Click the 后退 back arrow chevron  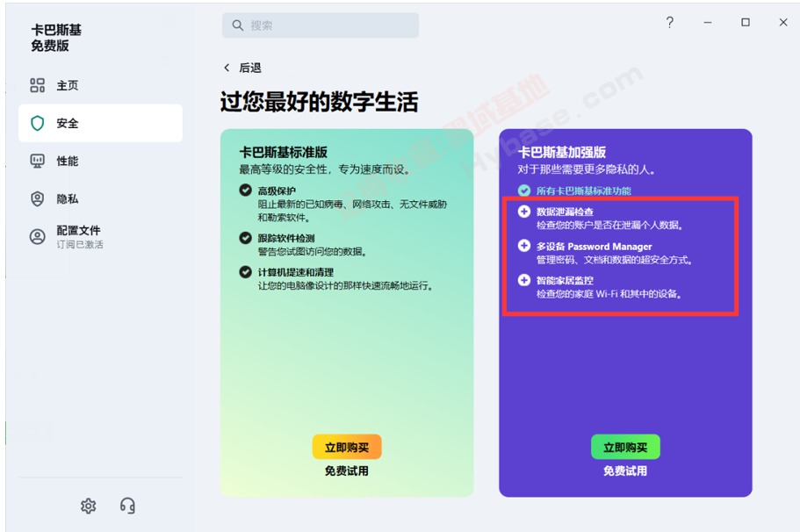(x=227, y=68)
